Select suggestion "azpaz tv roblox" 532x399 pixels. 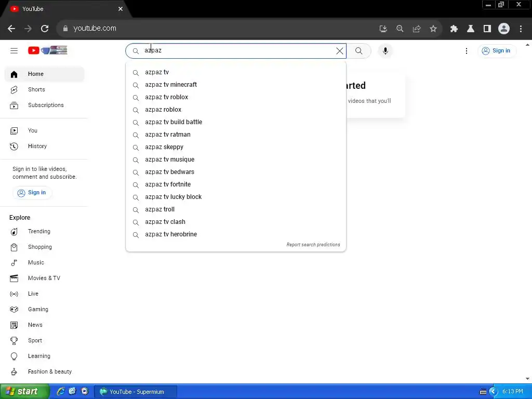tap(236, 97)
